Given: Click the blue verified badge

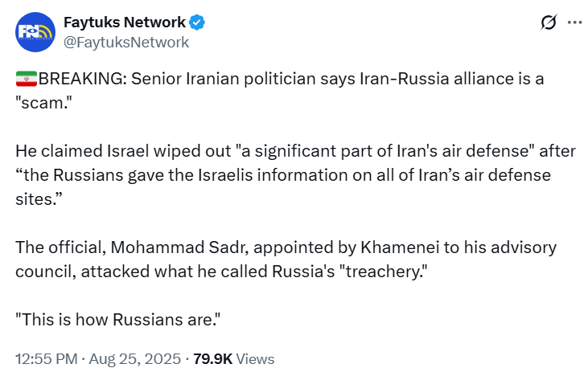Looking at the screenshot, I should click(197, 22).
